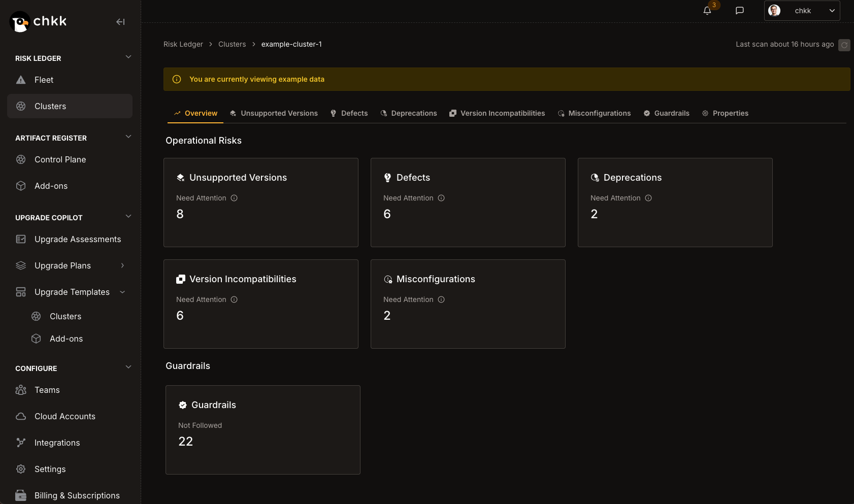Switch to Properties tab

(x=725, y=113)
